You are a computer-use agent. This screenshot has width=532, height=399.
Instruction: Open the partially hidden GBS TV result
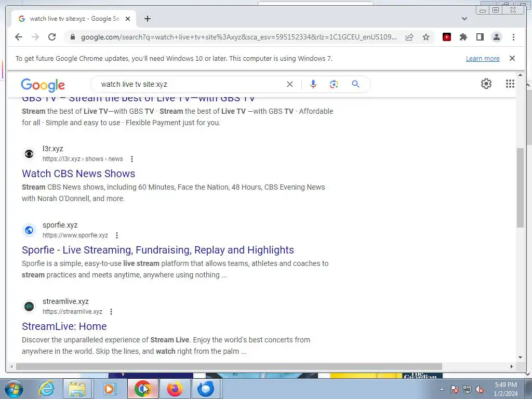pos(138,99)
